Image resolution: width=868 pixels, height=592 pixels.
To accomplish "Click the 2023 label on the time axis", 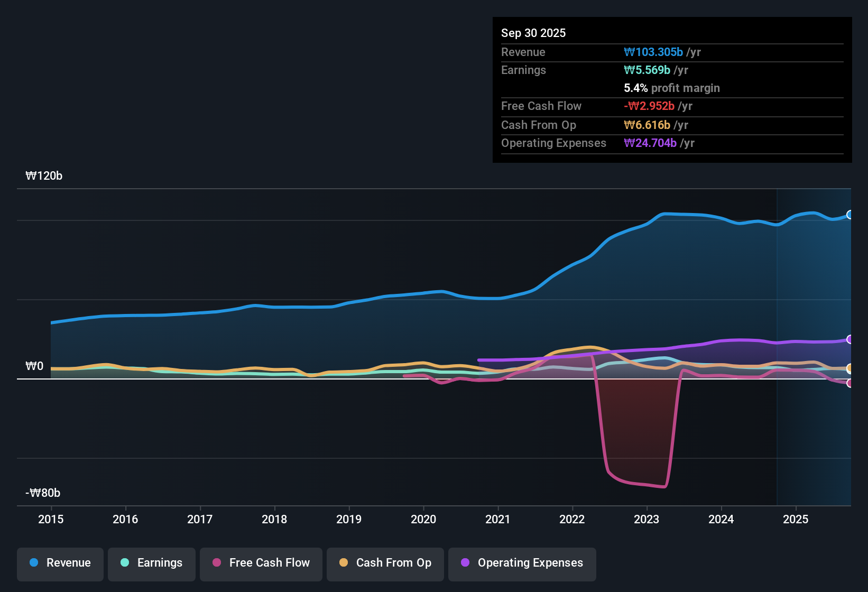I will click(x=647, y=520).
